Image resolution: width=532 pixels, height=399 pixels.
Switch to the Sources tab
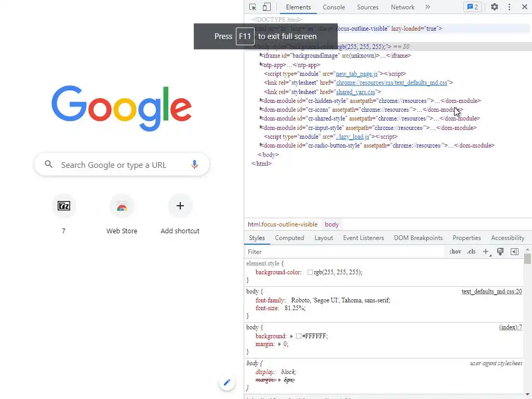367,7
